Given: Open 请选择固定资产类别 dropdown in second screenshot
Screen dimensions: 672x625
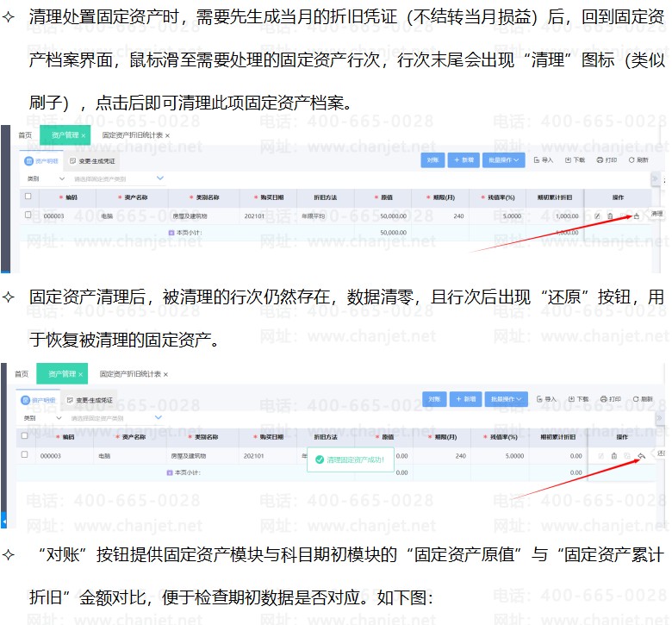Looking at the screenshot, I should coord(115,418).
